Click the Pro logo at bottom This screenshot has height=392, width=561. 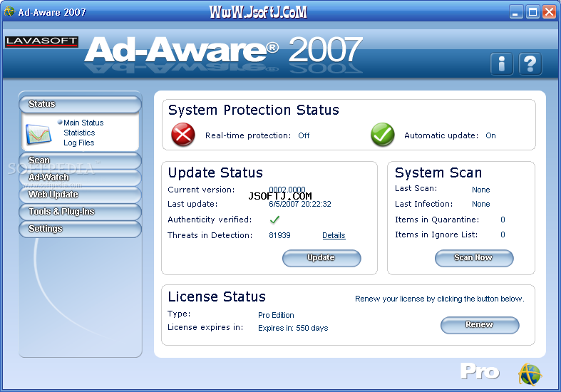click(x=480, y=372)
